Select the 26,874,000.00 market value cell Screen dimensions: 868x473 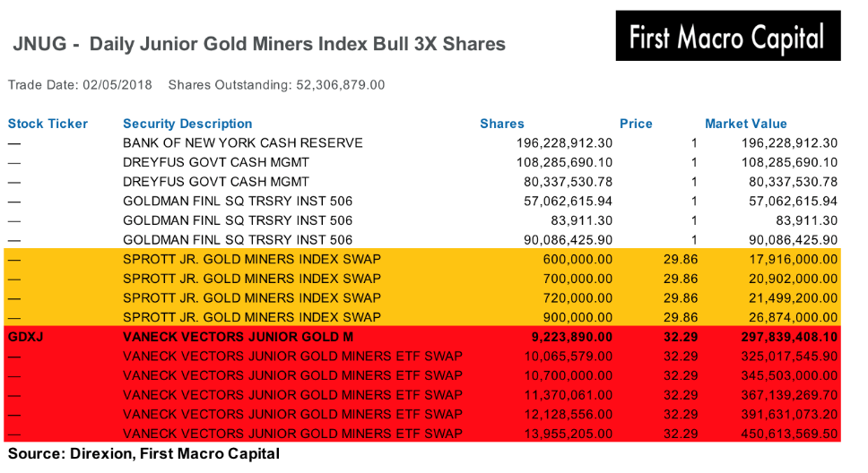click(x=793, y=317)
